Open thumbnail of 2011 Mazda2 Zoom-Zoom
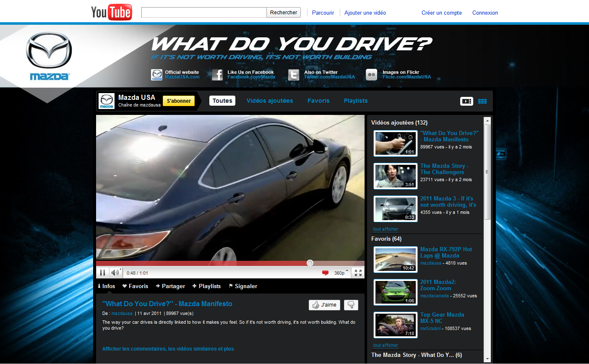 click(395, 292)
